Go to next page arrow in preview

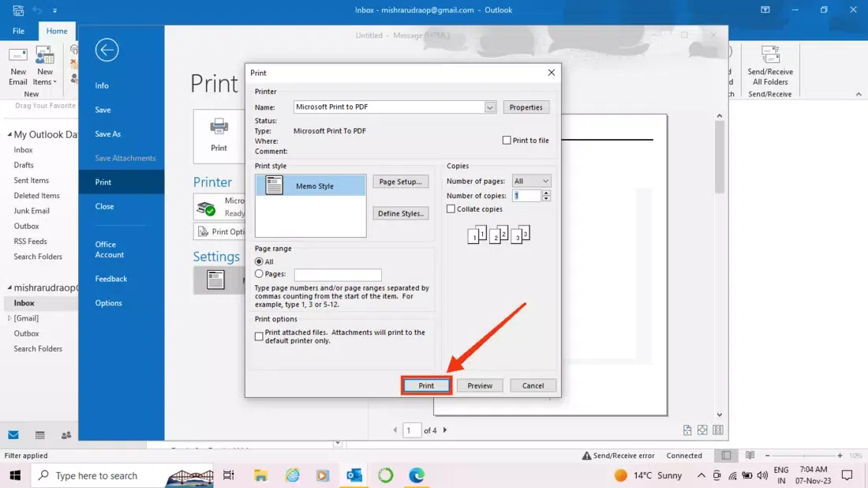click(445, 430)
